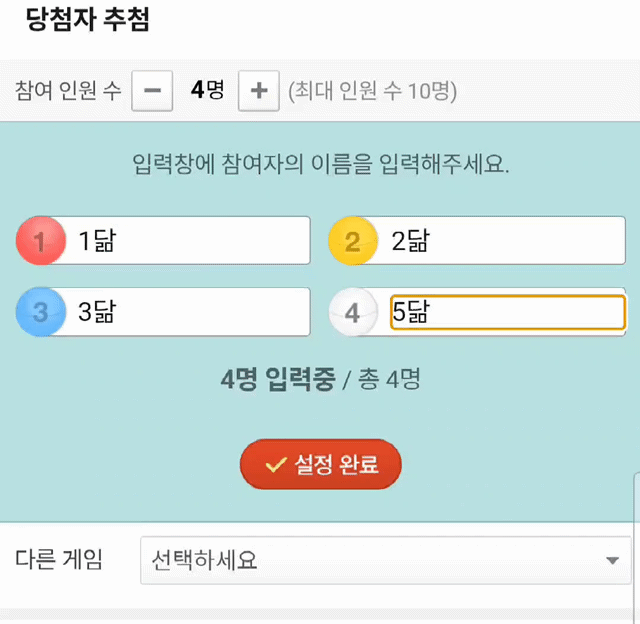Select the blue number 3 ball icon
Image resolution: width=640 pixels, height=624 pixels.
click(x=40, y=312)
